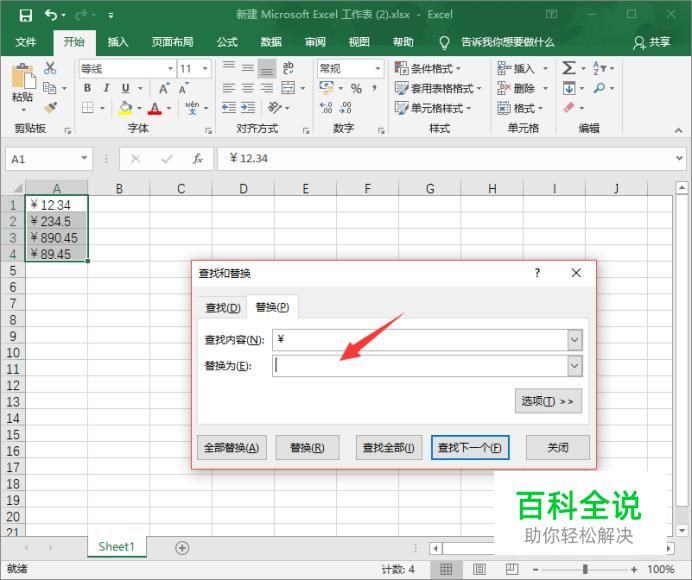Open the Find and Select magnifier icon
This screenshot has width=692, height=580.
click(599, 88)
